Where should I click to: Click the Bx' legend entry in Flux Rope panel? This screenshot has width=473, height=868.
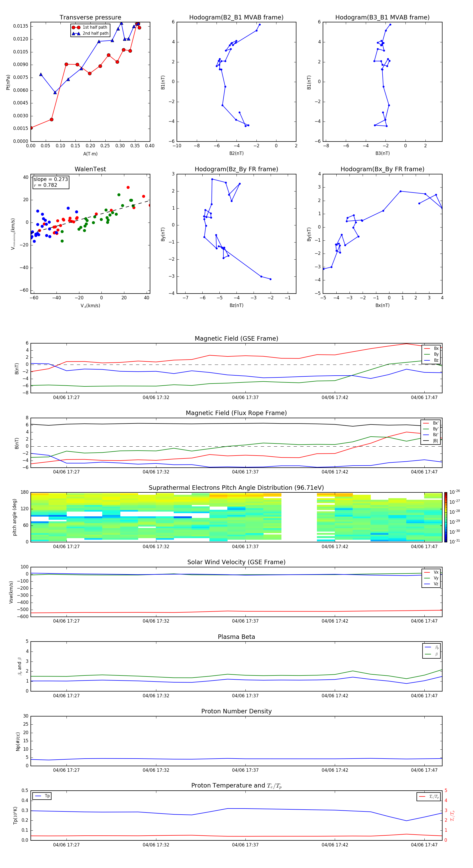(431, 423)
